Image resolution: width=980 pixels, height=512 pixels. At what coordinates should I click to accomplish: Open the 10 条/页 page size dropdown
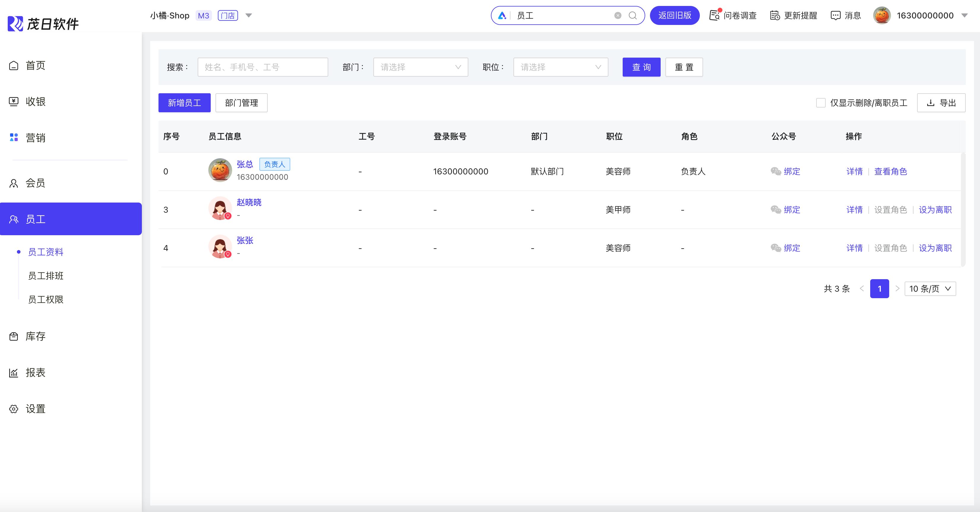[x=930, y=289]
